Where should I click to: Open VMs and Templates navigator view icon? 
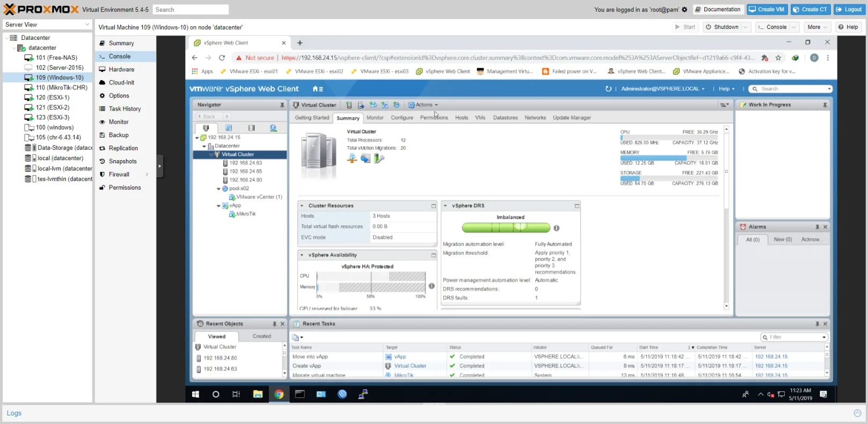pos(229,128)
